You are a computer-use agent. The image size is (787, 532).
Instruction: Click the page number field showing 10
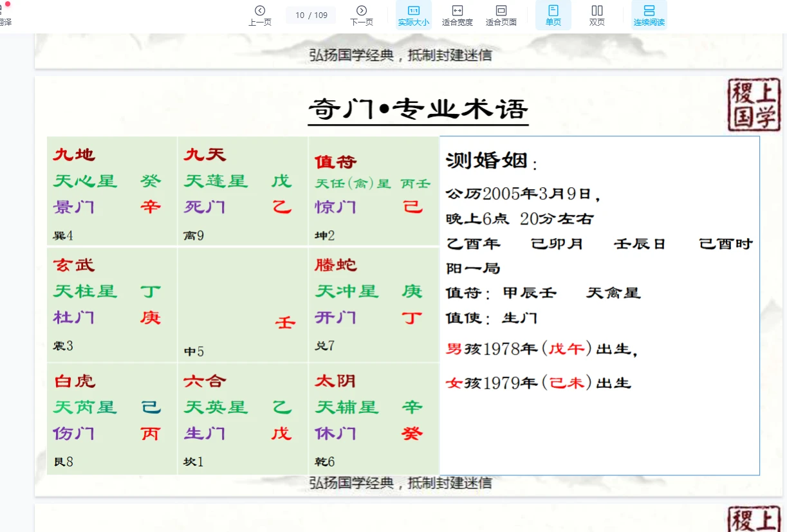301,15
